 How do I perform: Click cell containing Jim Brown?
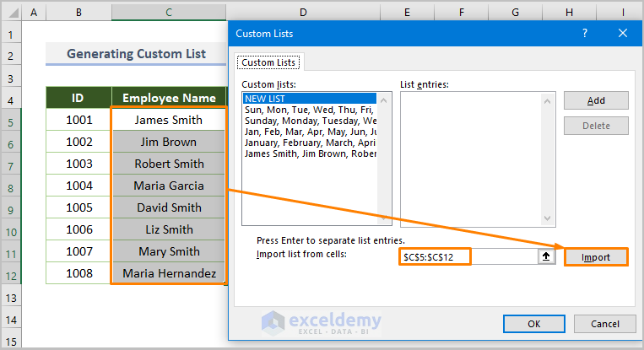tap(169, 142)
